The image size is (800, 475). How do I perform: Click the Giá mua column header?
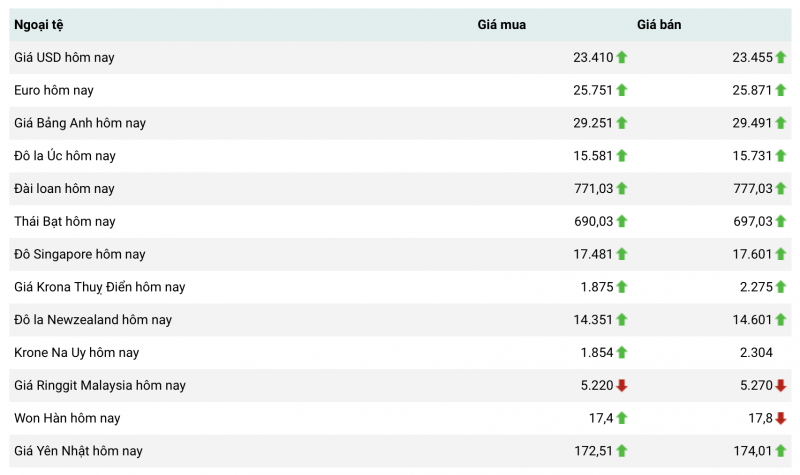pos(501,25)
